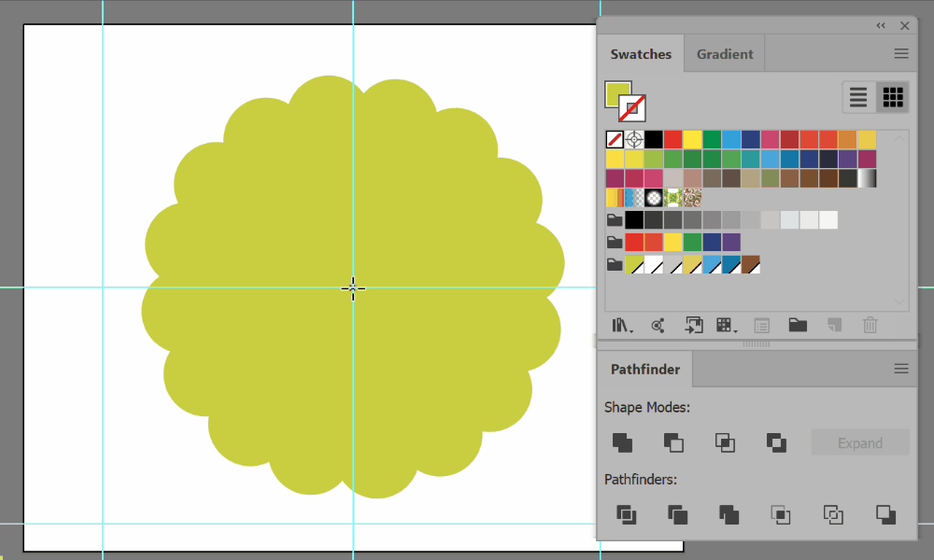Switch swatches to list view

click(857, 97)
